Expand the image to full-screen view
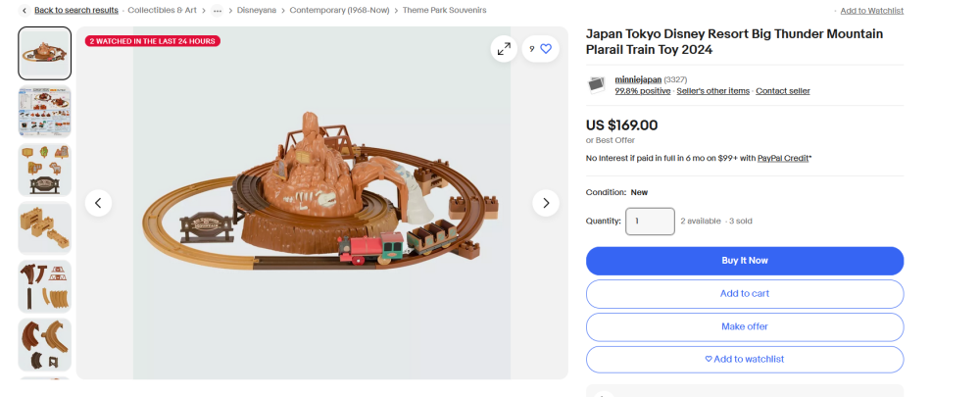 504,49
